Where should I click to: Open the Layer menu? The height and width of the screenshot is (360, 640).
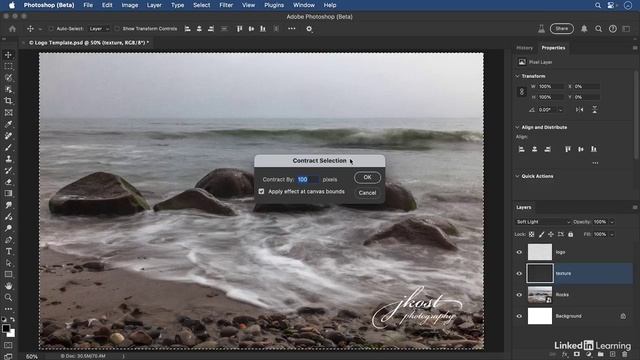[154, 5]
